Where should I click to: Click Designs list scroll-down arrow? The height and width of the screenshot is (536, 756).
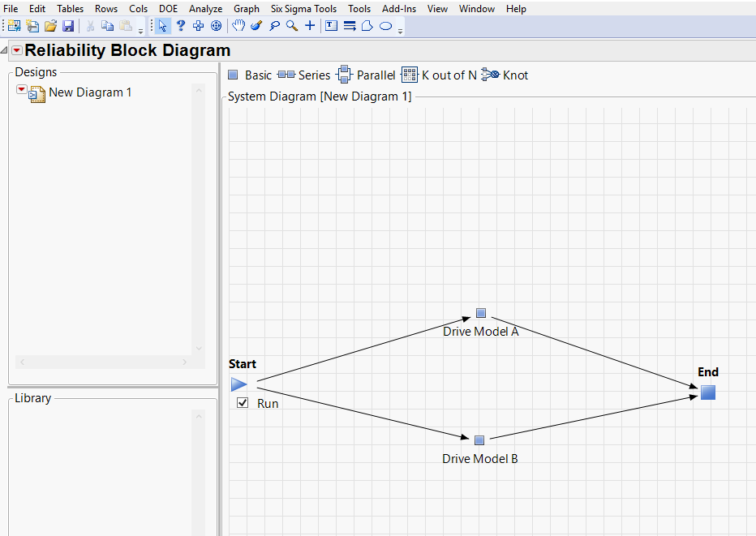199,348
